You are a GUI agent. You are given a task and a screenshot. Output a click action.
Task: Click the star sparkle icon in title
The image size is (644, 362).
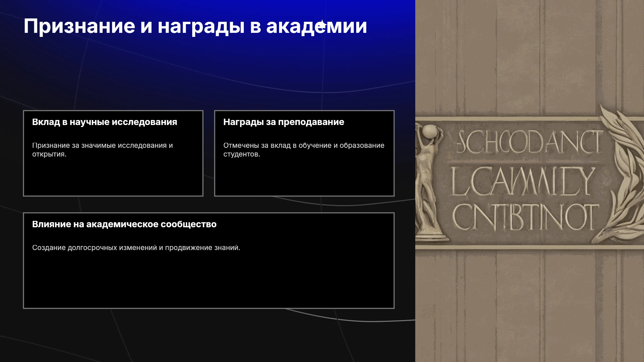(x=322, y=25)
